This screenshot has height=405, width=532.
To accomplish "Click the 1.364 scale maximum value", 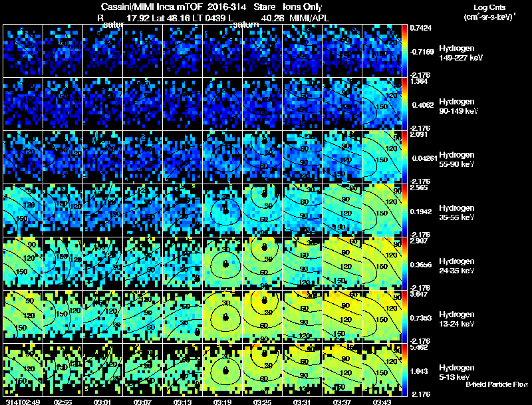I will pos(419,81).
